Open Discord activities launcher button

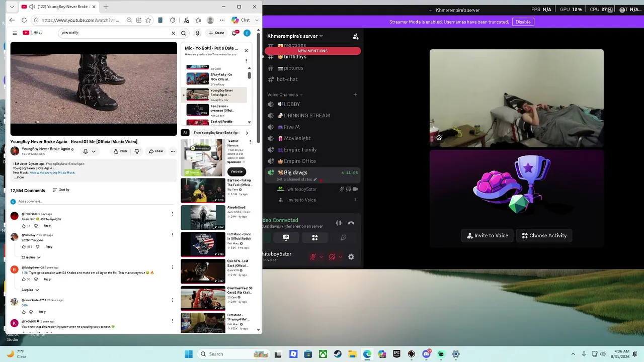(x=315, y=238)
